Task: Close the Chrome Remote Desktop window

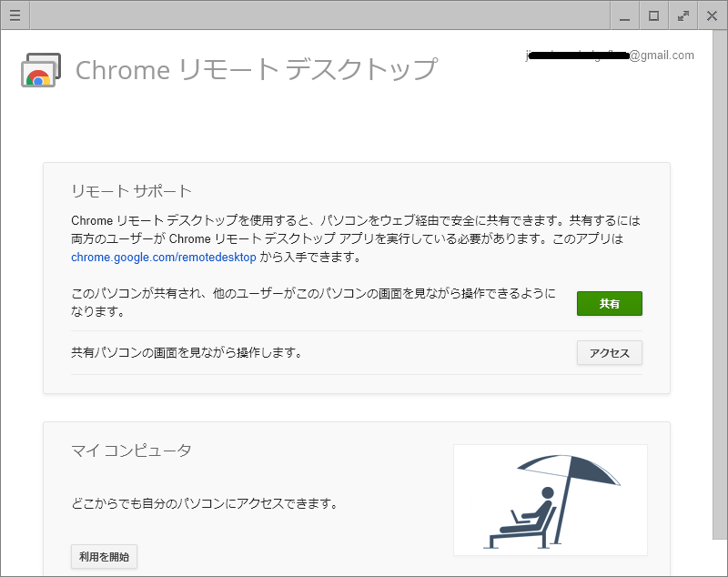Action: click(x=712, y=15)
